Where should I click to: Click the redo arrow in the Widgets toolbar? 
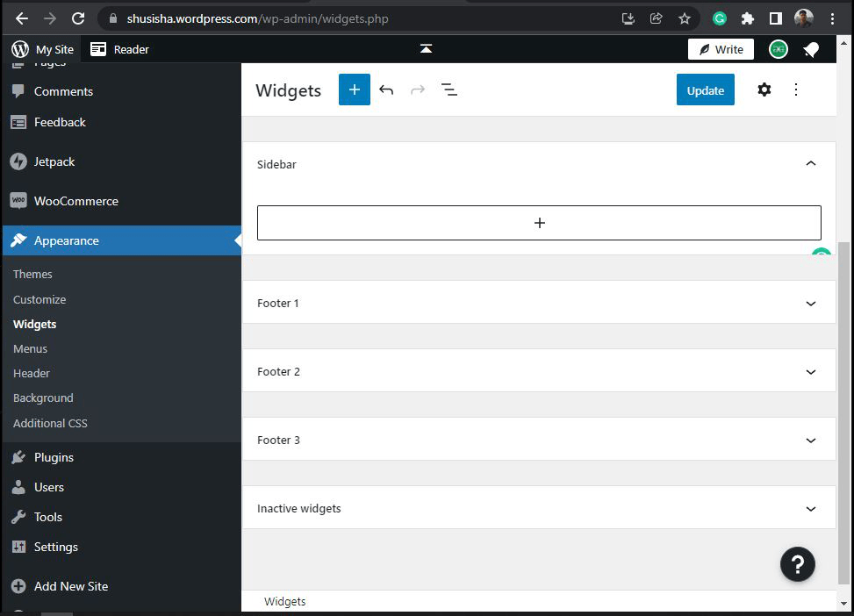click(x=418, y=90)
